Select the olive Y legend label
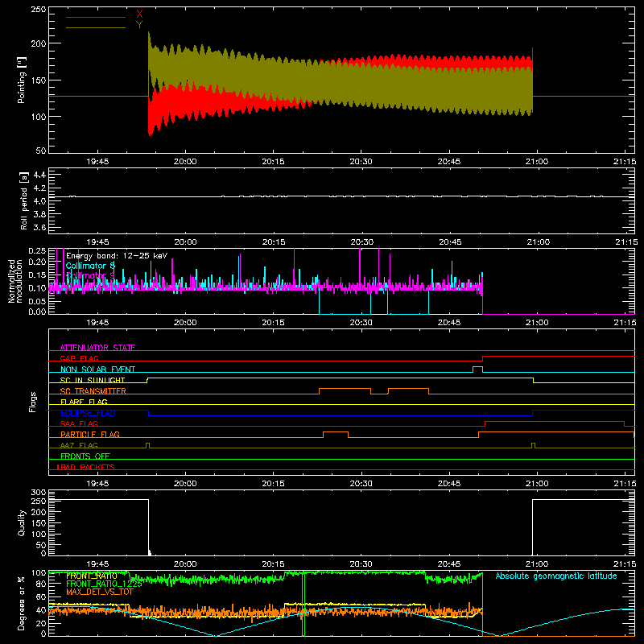This screenshot has height=644, width=644. 139,25
